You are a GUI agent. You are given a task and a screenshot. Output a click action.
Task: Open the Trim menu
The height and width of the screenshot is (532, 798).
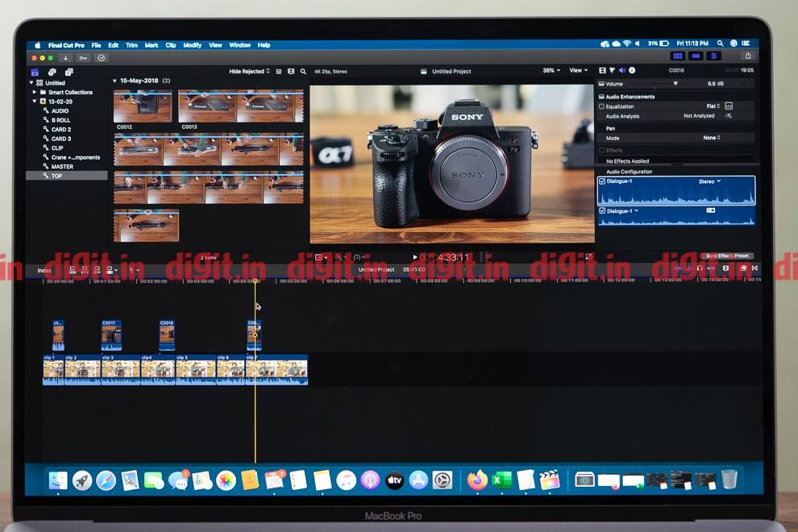pos(132,45)
